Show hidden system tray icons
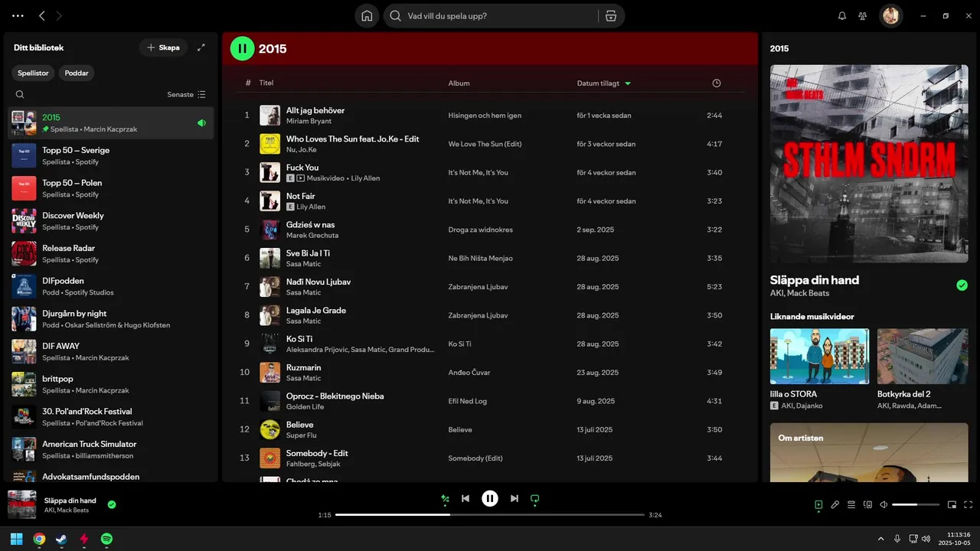The width and height of the screenshot is (980, 551). click(x=880, y=539)
